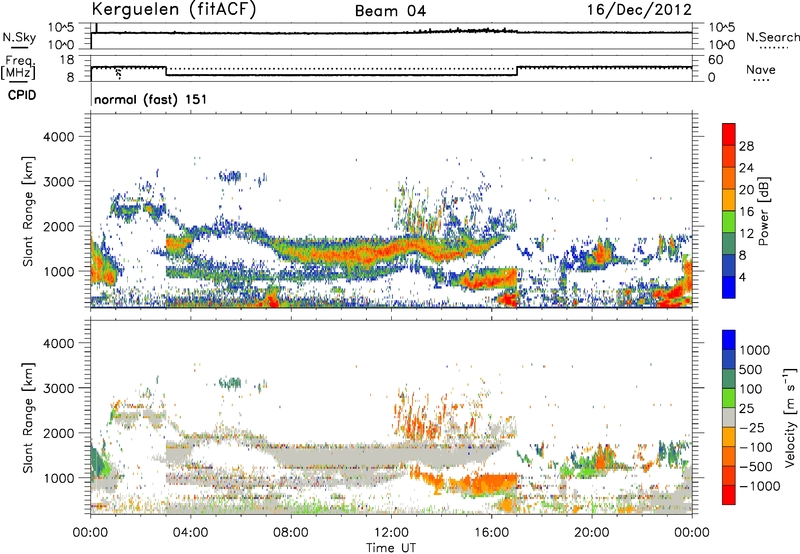Click the '18' tick on frequency axis

point(66,60)
